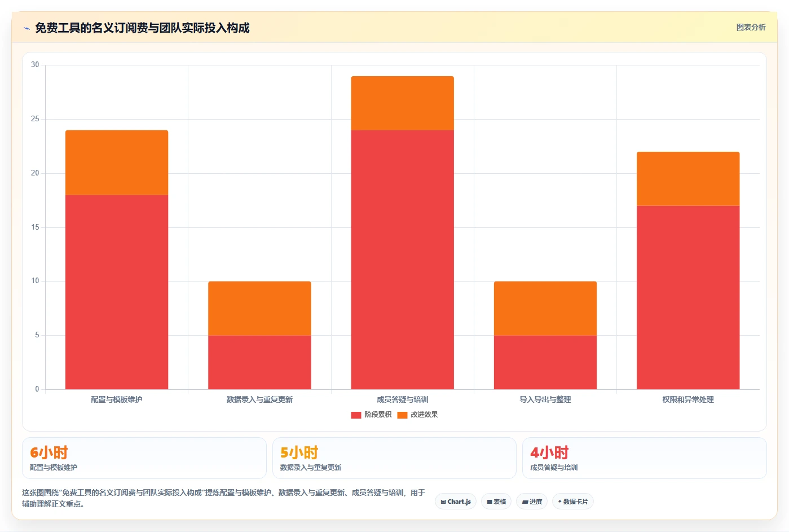Click the diamond icon in 数据卡片 chip

click(x=559, y=502)
